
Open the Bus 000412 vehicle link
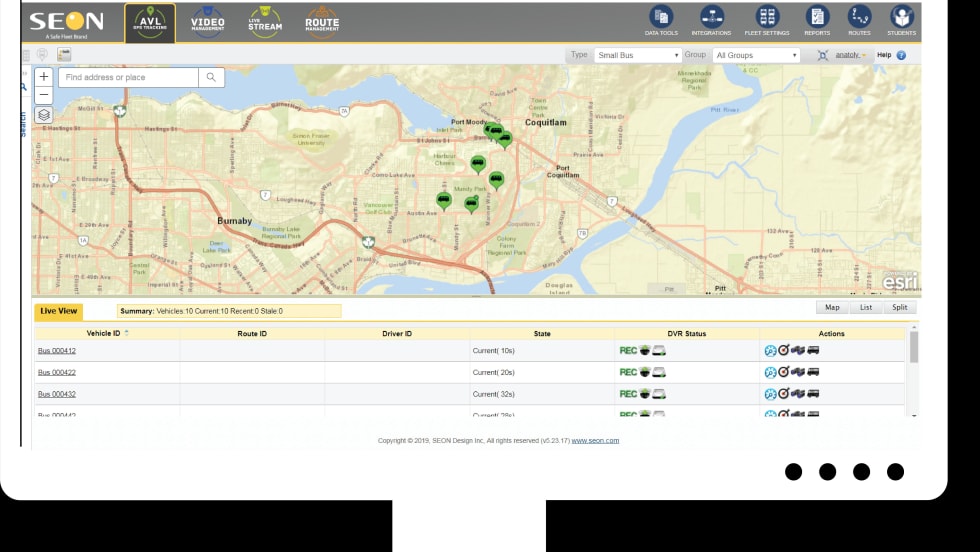point(57,351)
